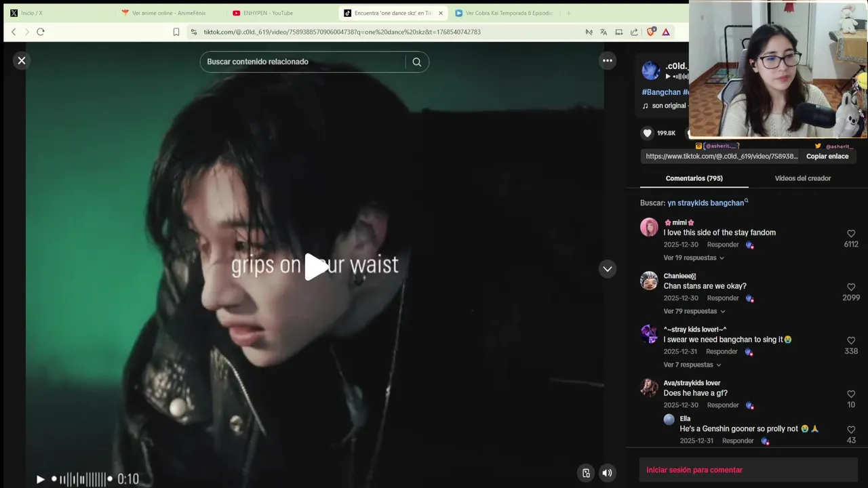The image size is (868, 488).
Task: Open Chanieee's profile avatar
Action: coord(649,281)
